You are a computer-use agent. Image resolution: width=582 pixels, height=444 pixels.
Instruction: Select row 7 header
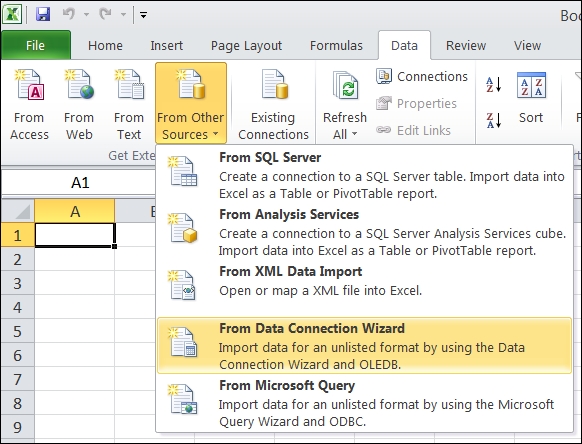click(x=18, y=379)
